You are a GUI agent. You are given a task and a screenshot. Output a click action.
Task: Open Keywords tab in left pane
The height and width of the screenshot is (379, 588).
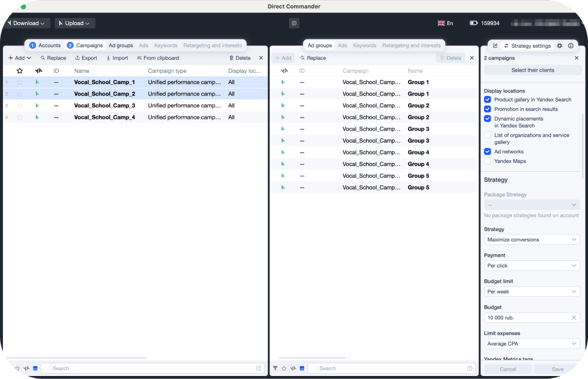166,45
